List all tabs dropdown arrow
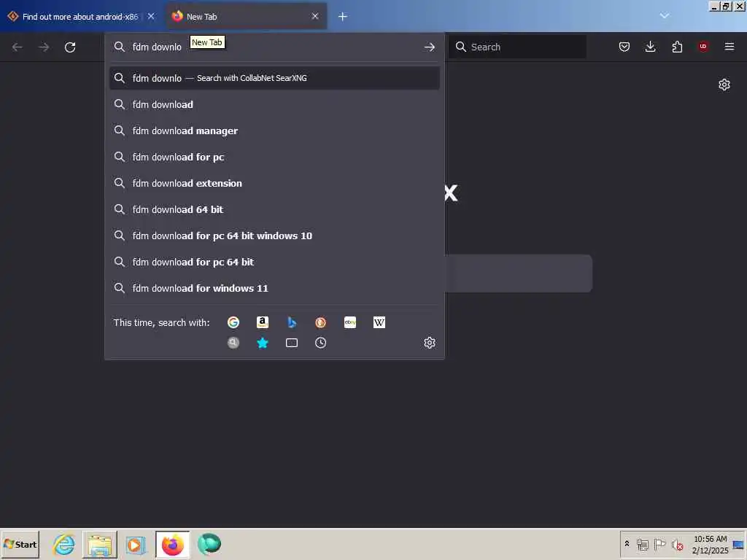 click(664, 16)
